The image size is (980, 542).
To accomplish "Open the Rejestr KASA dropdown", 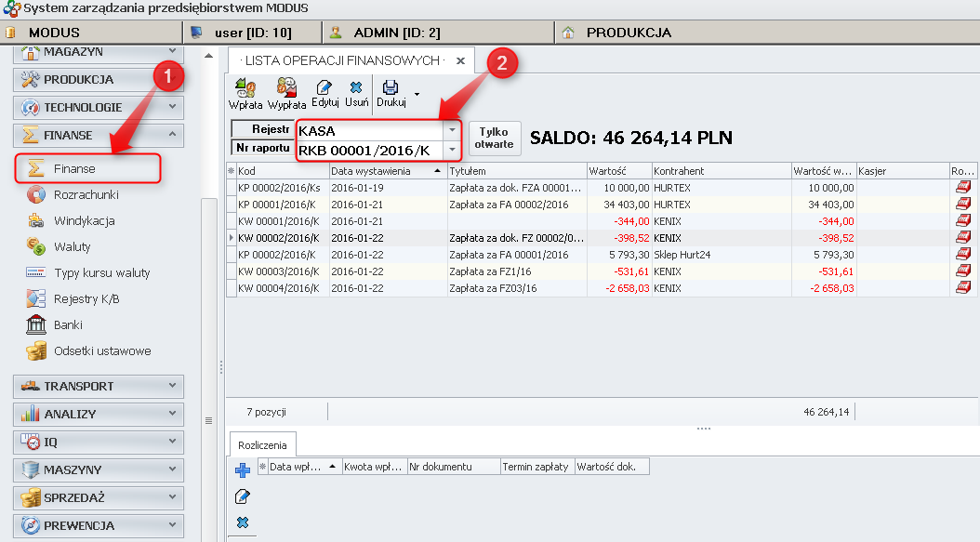I will [452, 130].
